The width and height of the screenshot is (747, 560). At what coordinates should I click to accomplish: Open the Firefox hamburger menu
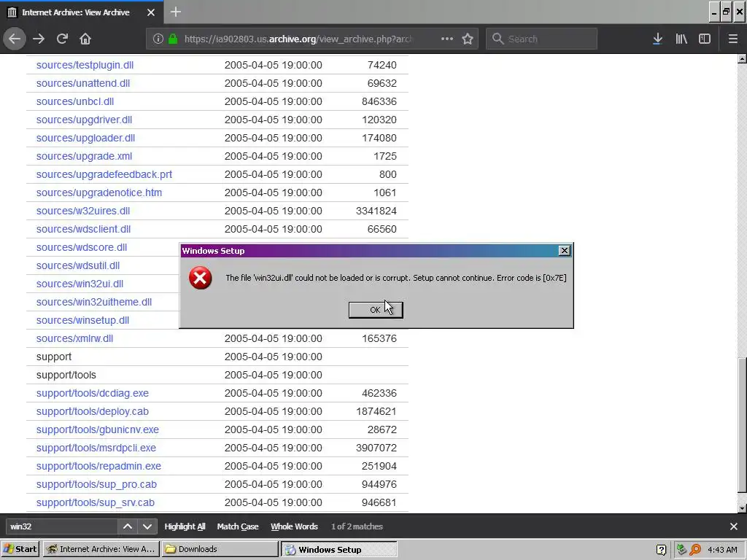[732, 39]
